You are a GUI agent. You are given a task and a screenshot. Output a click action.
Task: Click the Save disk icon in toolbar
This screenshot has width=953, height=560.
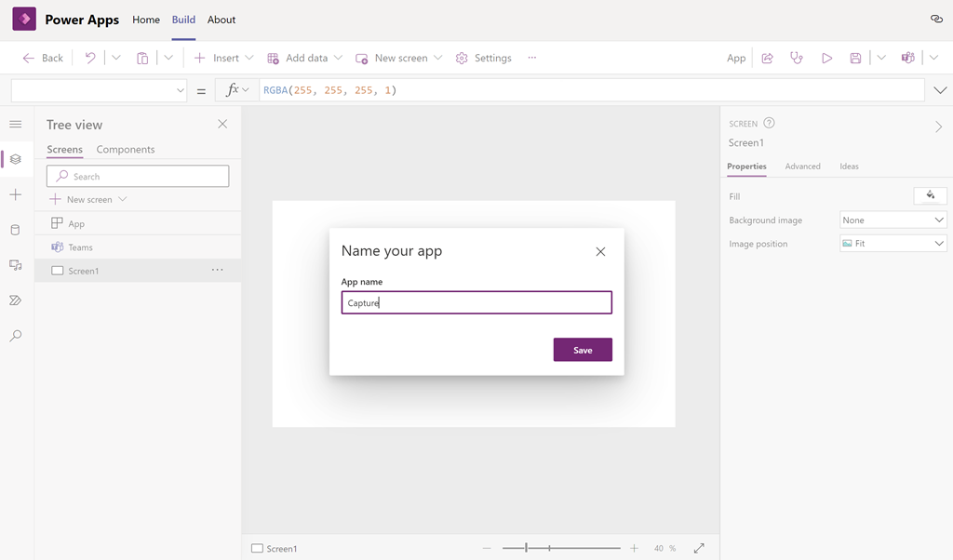855,58
